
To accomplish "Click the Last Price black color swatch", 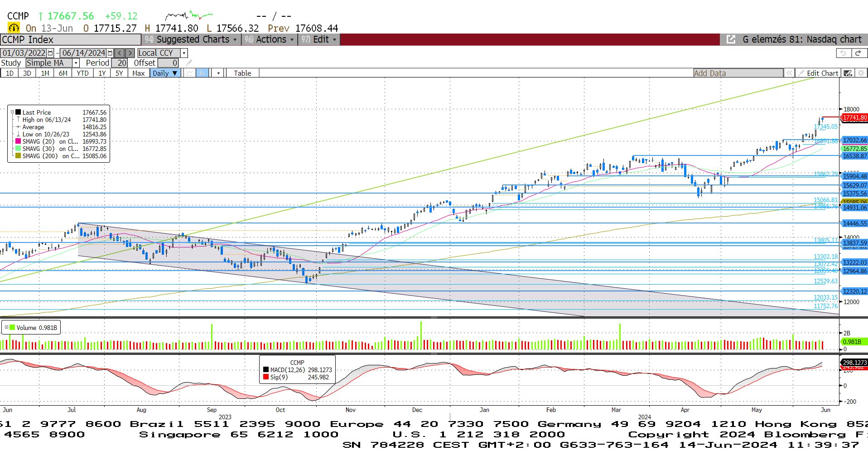I will [x=18, y=112].
